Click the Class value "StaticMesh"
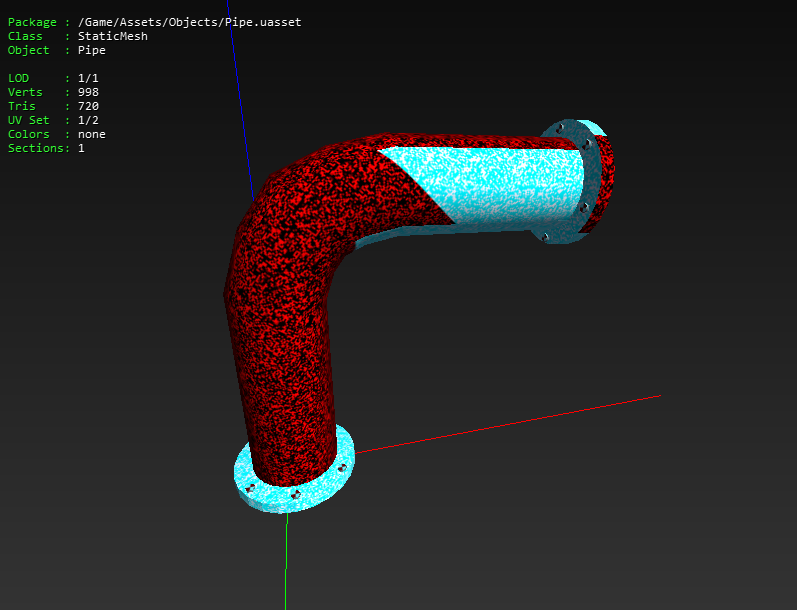This screenshot has height=610, width=797. (113, 36)
